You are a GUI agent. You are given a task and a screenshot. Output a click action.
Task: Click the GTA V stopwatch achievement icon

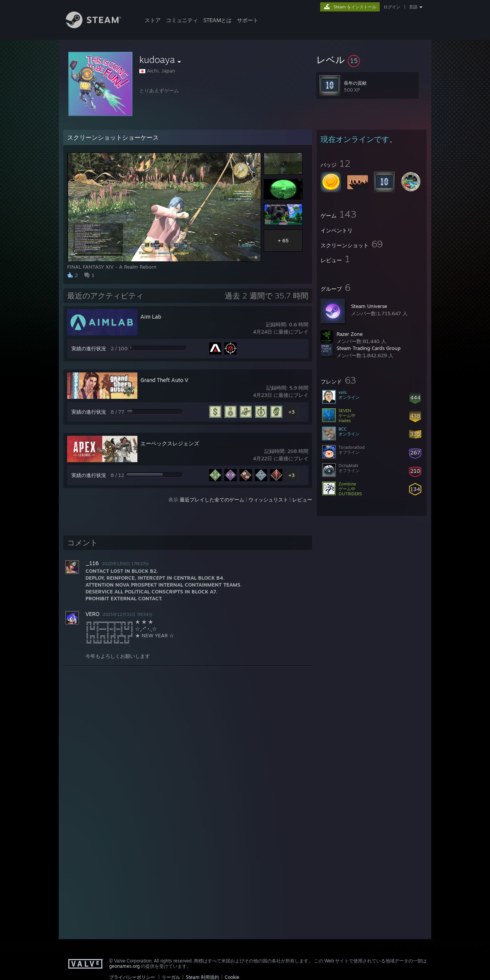[261, 412]
